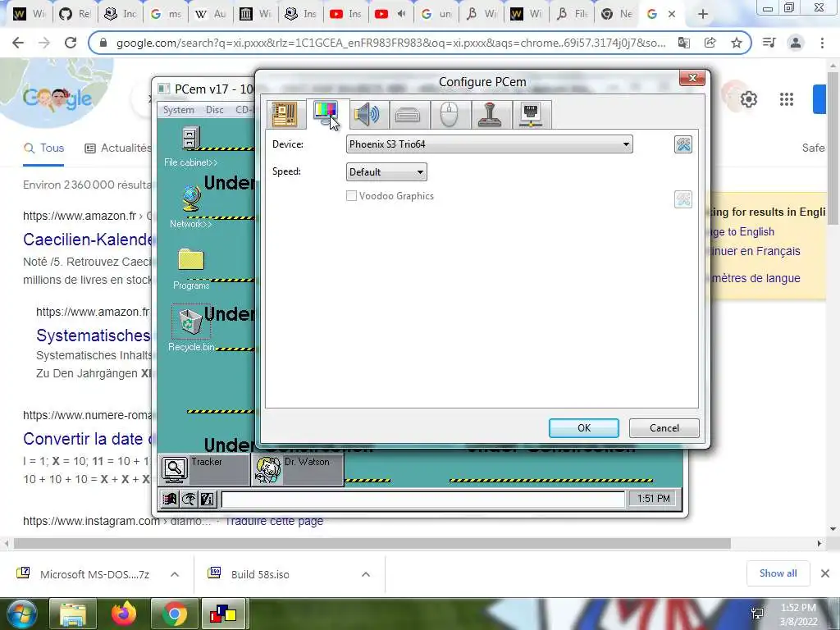Open the Google apps grid
The height and width of the screenshot is (630, 840).
(x=787, y=99)
